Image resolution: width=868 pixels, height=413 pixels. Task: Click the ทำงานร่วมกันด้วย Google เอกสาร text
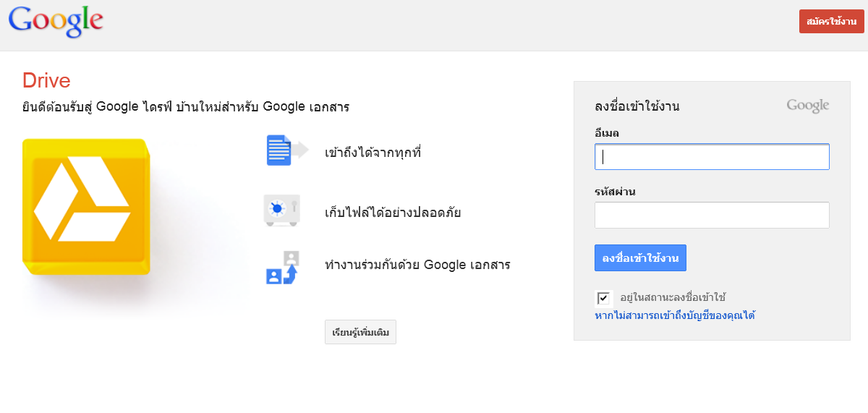click(x=417, y=265)
